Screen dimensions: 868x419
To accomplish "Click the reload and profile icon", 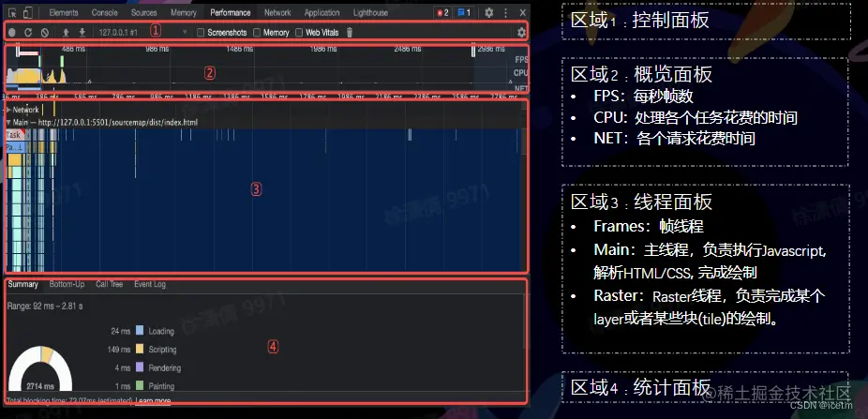I will click(x=28, y=33).
